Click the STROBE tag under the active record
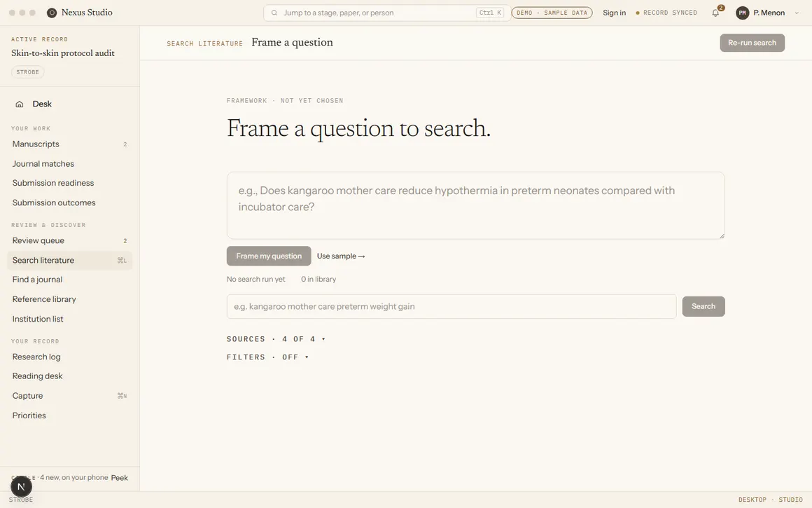The height and width of the screenshot is (508, 812). pyautogui.click(x=27, y=72)
